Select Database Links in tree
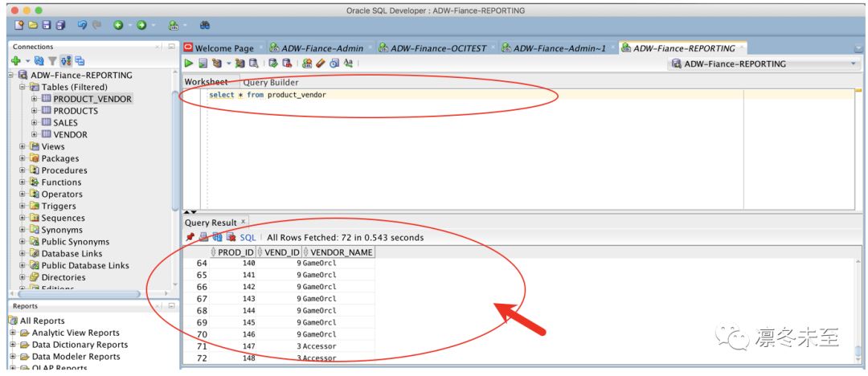 point(72,254)
